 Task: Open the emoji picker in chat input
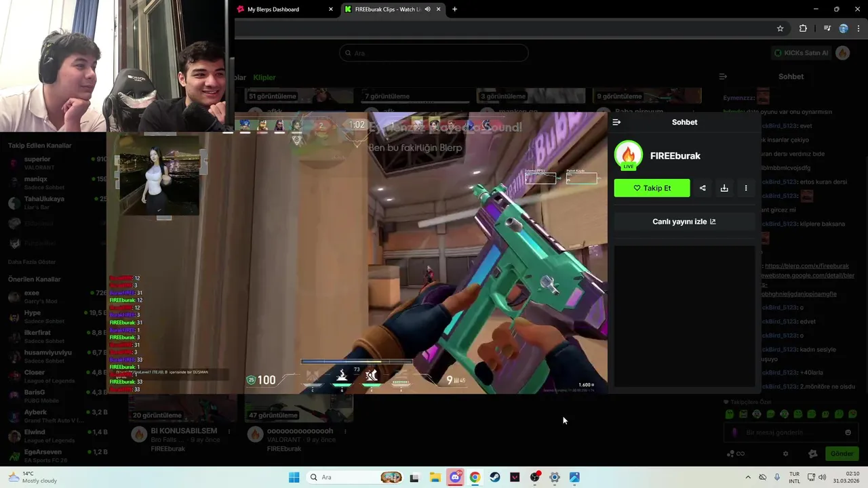pyautogui.click(x=848, y=432)
